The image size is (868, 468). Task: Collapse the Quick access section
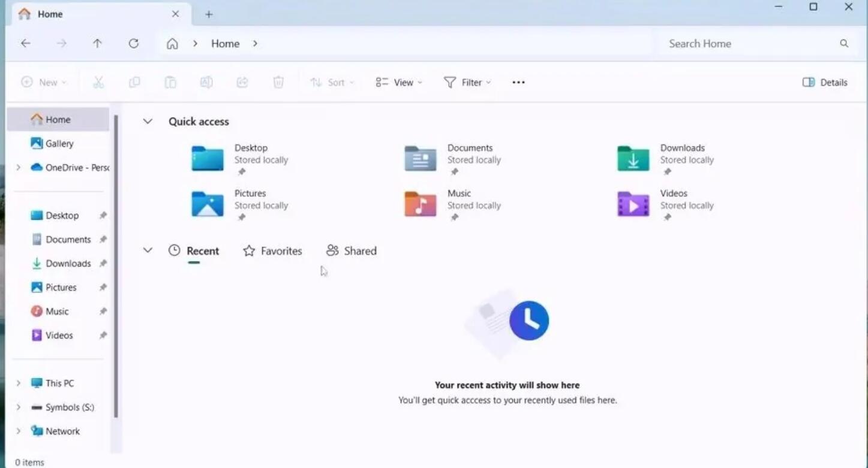[x=148, y=121]
